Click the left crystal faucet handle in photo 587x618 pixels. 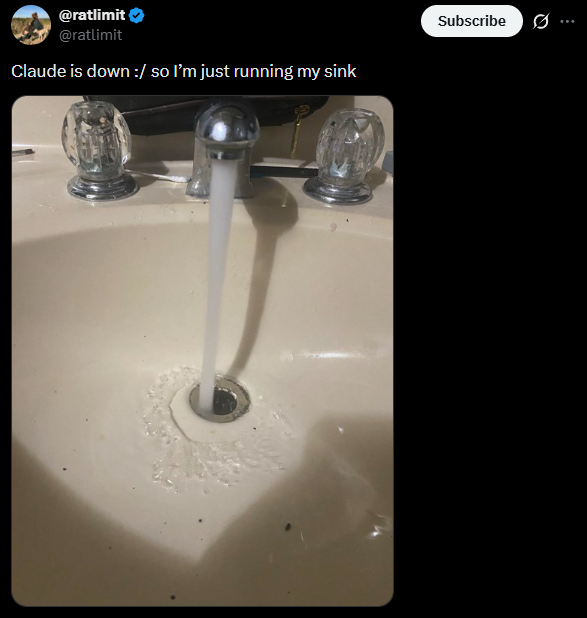point(98,150)
